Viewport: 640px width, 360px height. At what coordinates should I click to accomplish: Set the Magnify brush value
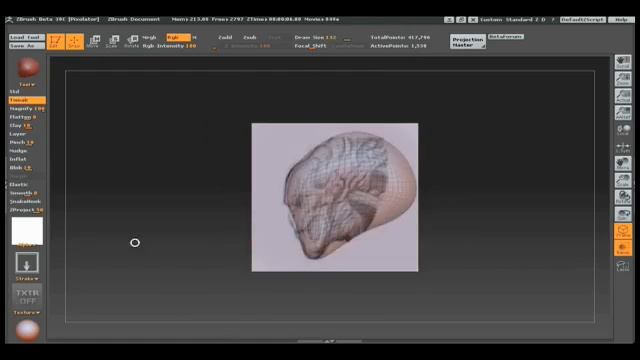(27, 109)
